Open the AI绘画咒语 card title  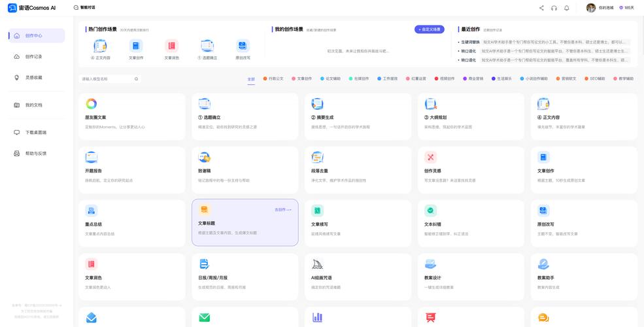click(x=322, y=278)
